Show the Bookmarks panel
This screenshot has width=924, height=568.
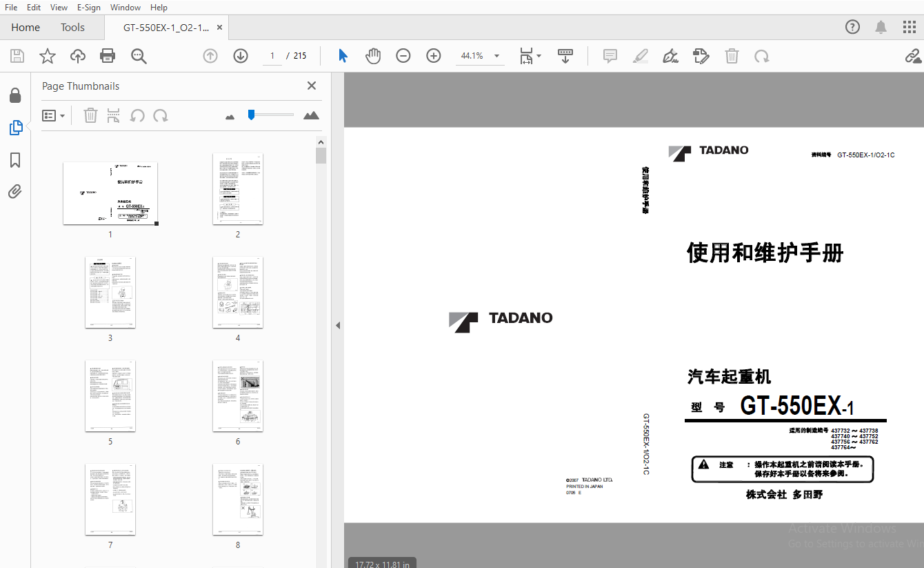click(15, 160)
